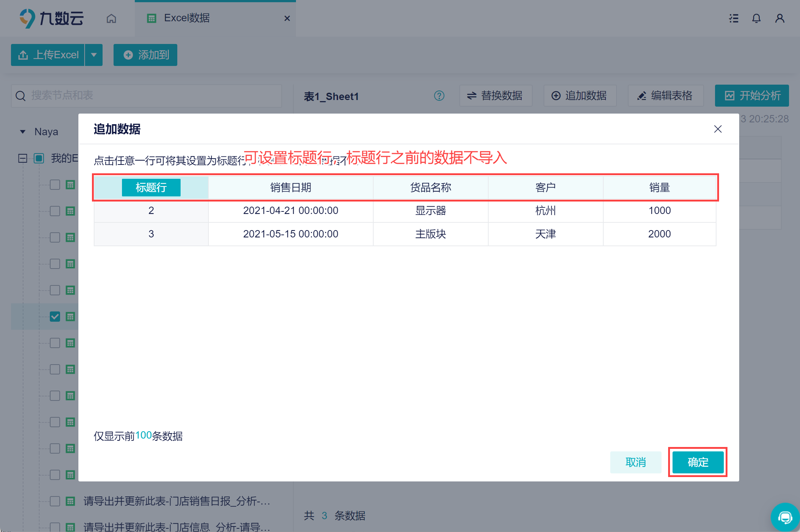The image size is (800, 532).
Task: Open customer support chat bubble
Action: (785, 517)
